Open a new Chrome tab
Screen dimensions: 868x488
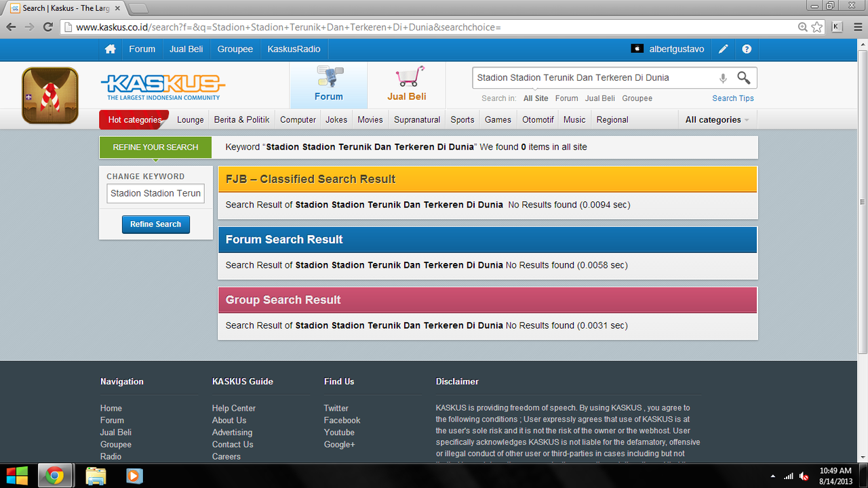click(138, 8)
